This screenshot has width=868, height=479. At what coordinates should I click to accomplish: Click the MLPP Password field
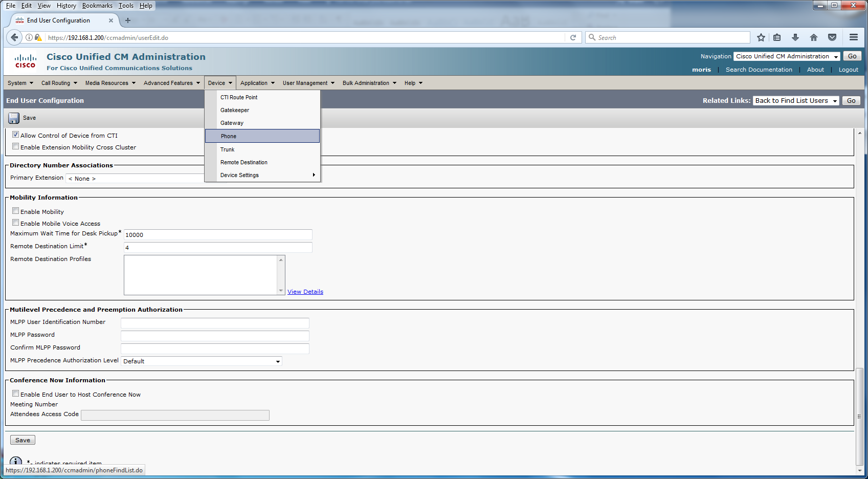point(215,336)
